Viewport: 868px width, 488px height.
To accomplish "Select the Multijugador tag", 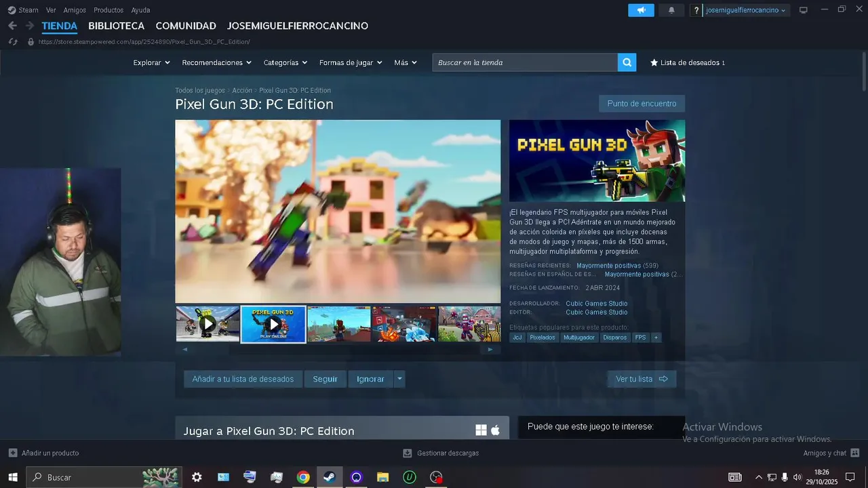I will [x=579, y=338].
